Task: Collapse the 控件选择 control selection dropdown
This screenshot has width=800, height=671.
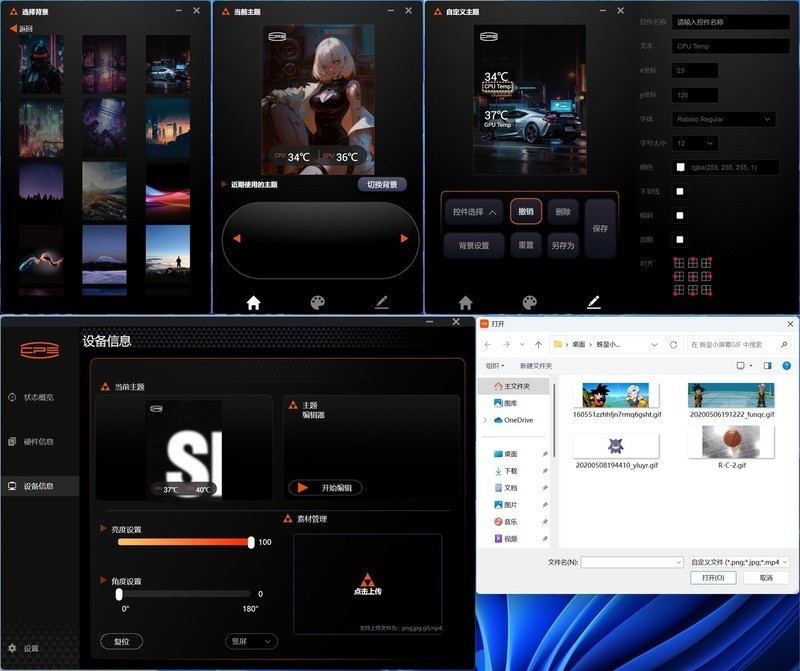Action: tap(474, 213)
